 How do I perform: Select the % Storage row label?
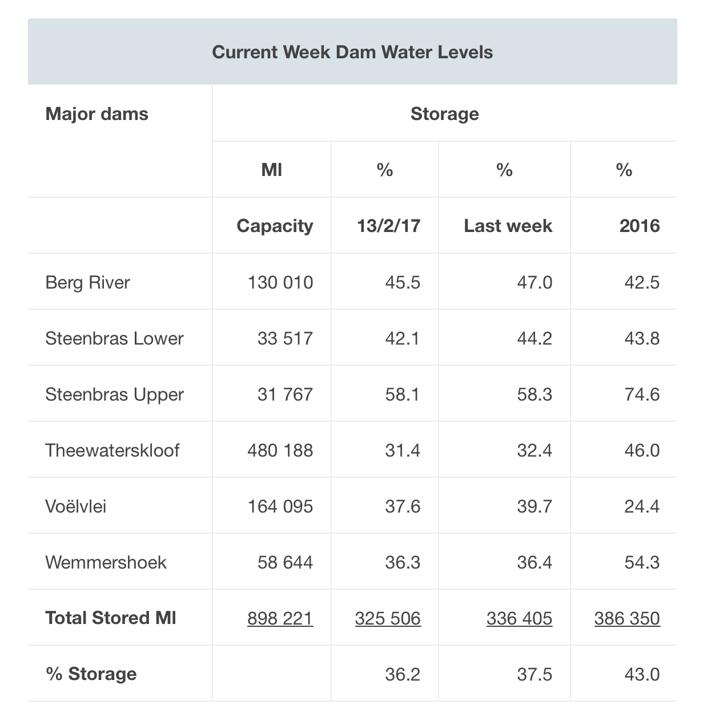click(x=91, y=674)
